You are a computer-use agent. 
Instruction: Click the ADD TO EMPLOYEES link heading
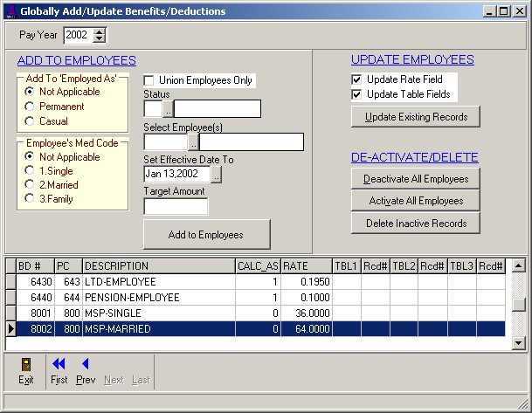click(x=77, y=60)
